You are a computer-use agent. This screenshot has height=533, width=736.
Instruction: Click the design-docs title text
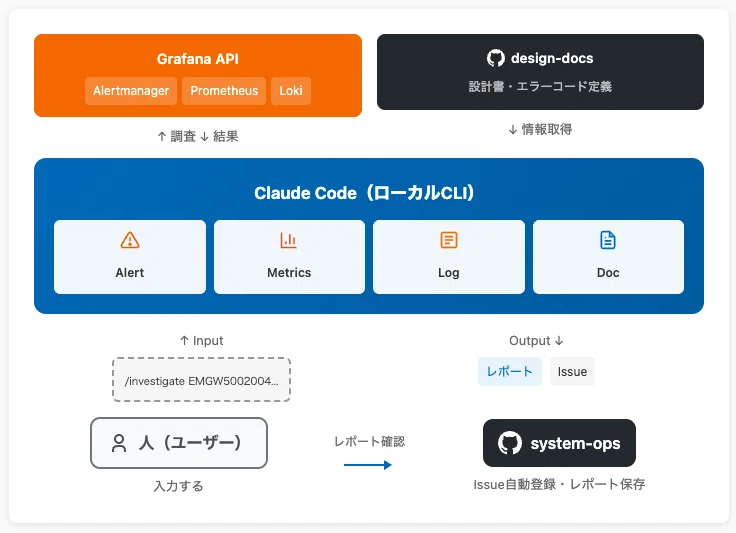[x=552, y=58]
